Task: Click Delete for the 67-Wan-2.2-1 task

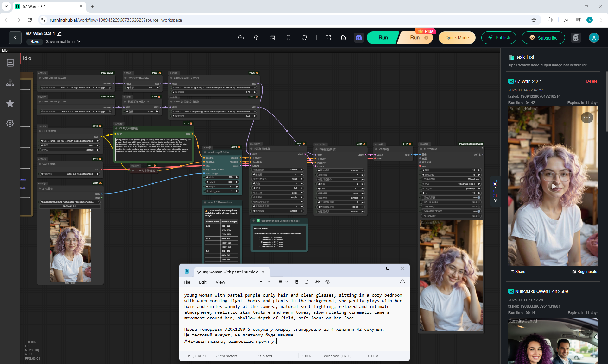Action: pyautogui.click(x=591, y=81)
